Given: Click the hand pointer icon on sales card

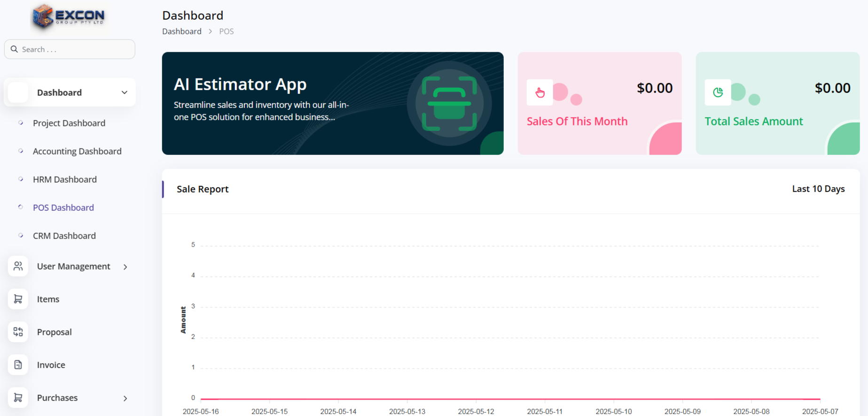Looking at the screenshot, I should pos(540,92).
